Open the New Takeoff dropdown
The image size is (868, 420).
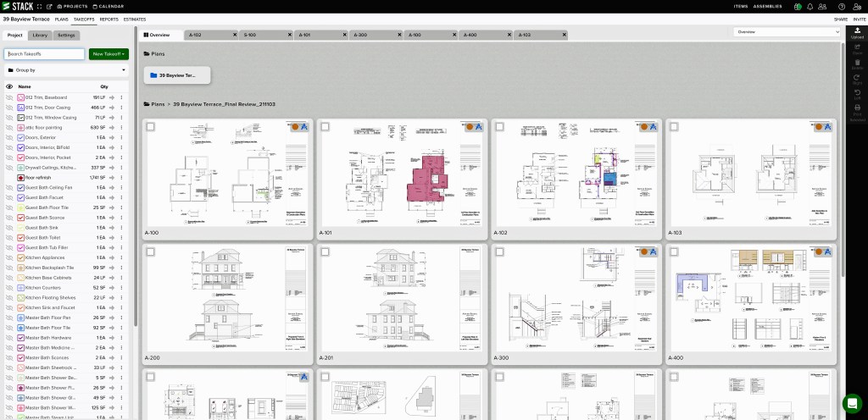(x=108, y=53)
